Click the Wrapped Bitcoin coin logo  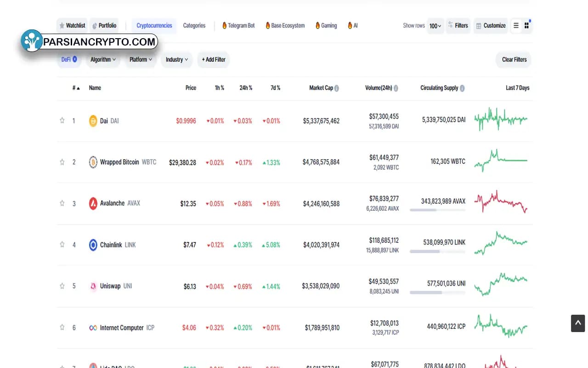(93, 162)
